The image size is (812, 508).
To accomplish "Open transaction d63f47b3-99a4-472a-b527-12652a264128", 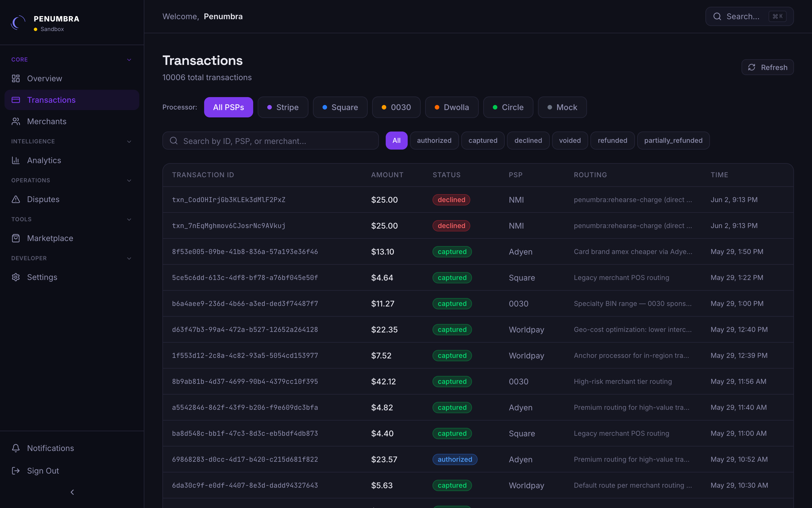I will click(245, 330).
